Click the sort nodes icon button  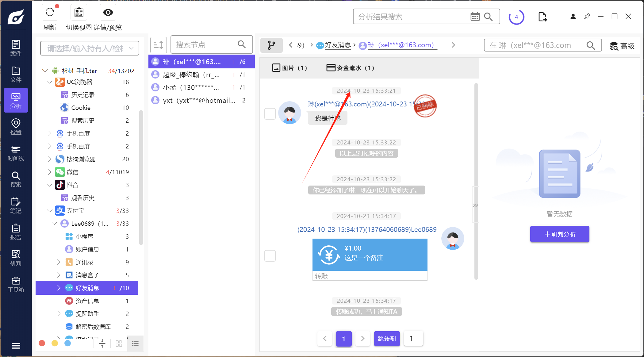coord(158,45)
